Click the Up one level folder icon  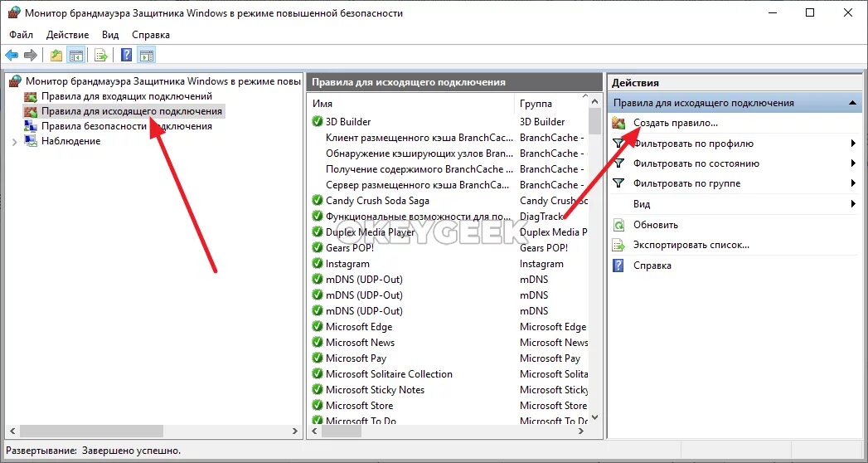[x=56, y=55]
